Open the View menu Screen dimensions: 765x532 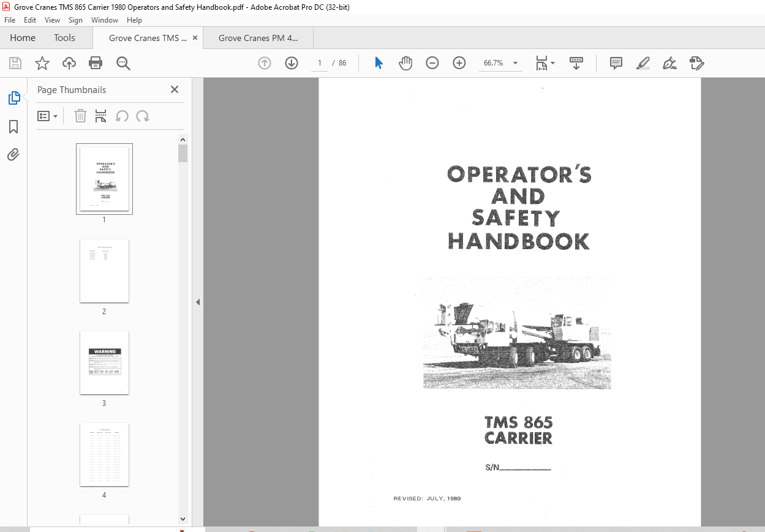[52, 20]
